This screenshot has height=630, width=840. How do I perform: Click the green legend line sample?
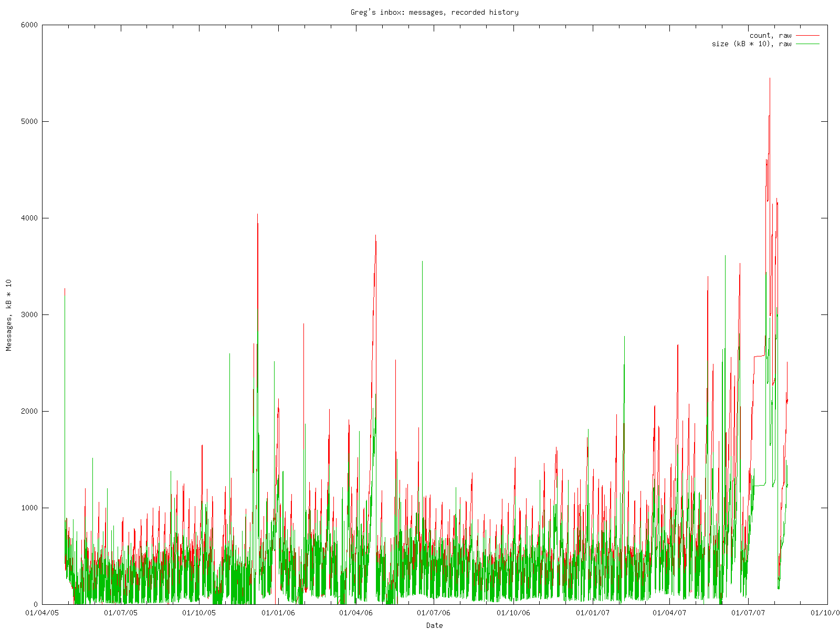tap(807, 44)
